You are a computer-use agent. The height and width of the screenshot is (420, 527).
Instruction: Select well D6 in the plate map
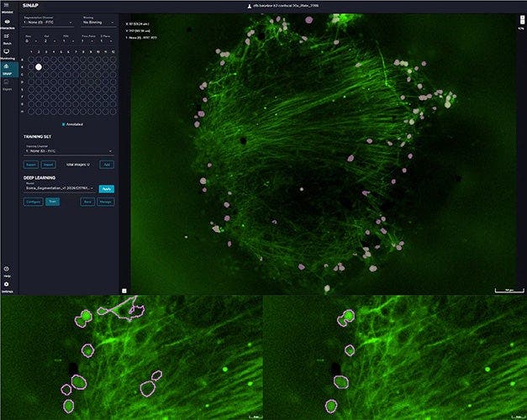pos(68,81)
